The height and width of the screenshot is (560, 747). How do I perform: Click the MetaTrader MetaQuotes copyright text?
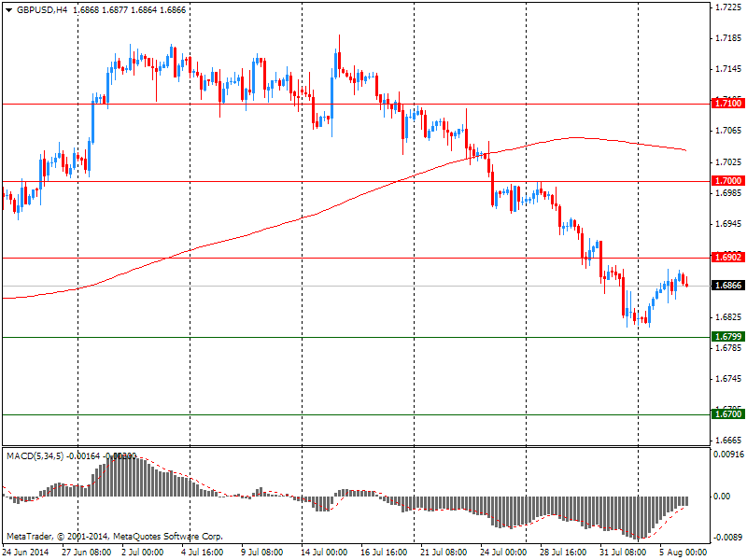point(114,536)
